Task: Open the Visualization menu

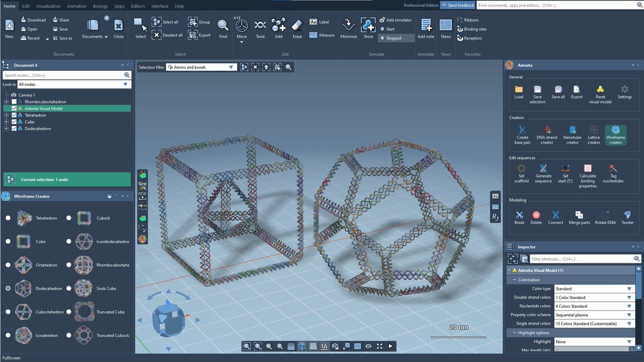Action: (x=48, y=6)
